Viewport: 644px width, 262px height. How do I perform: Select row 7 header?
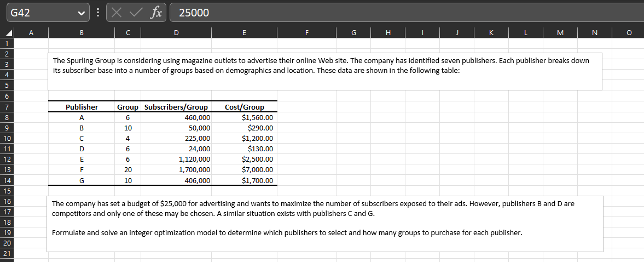coord(8,107)
